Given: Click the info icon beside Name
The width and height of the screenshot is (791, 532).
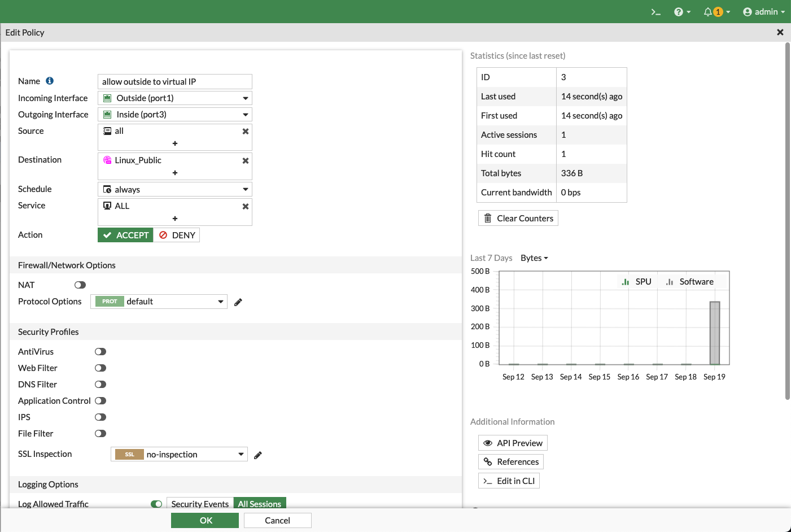Looking at the screenshot, I should [x=50, y=81].
